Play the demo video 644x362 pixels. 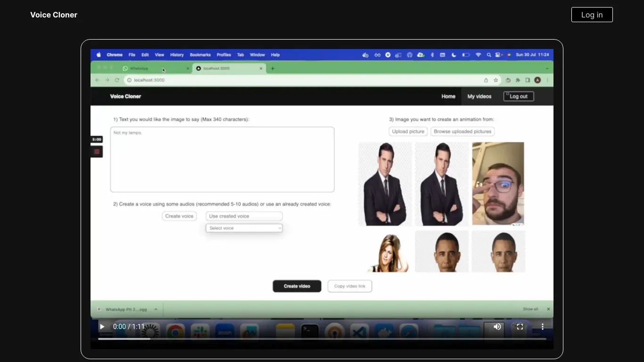coord(102,327)
